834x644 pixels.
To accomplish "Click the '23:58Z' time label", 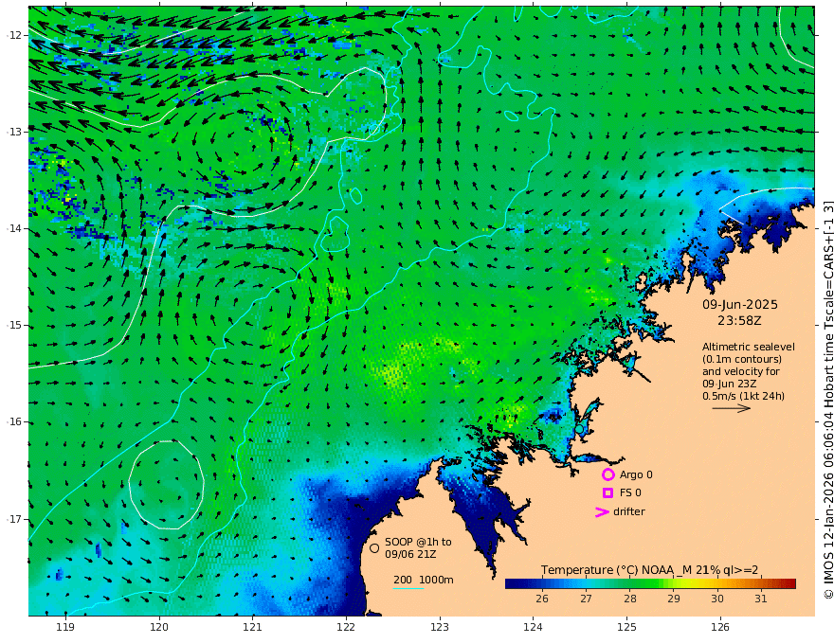I will (739, 321).
